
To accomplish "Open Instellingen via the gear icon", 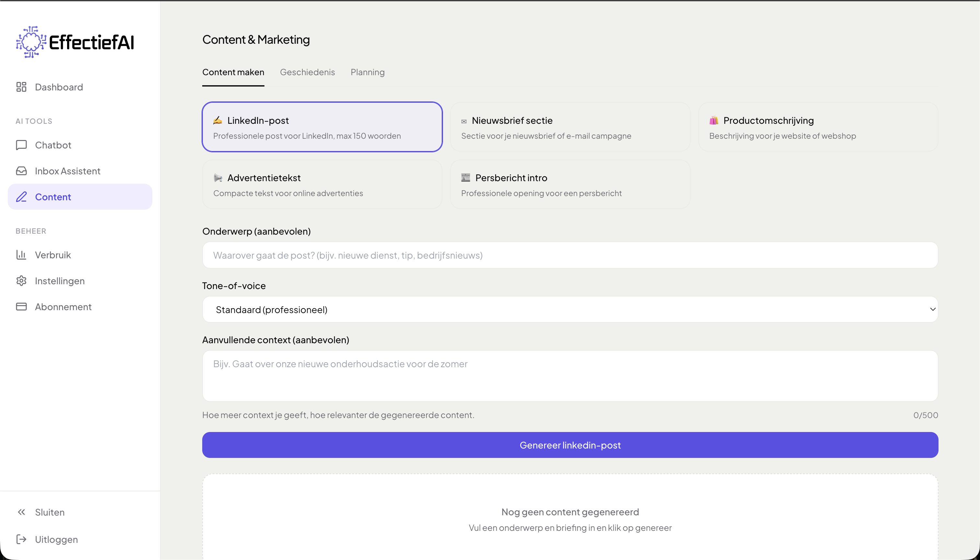I will click(x=21, y=281).
